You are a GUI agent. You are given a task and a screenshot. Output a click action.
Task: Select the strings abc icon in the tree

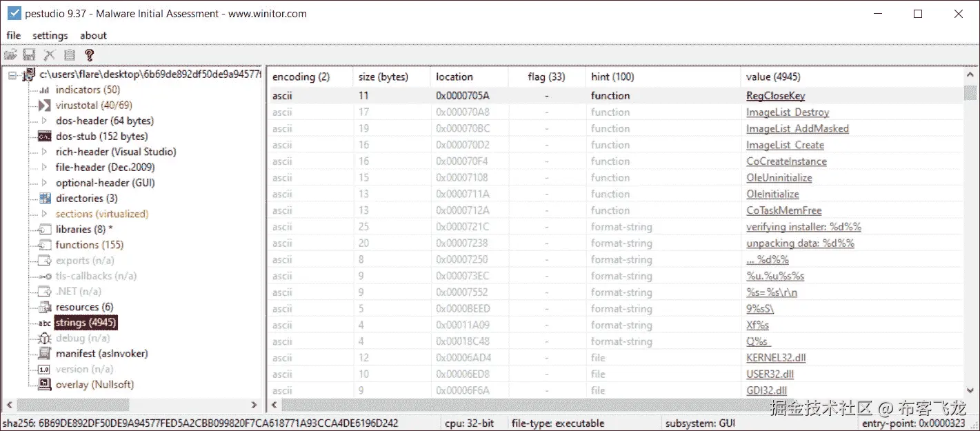43,322
